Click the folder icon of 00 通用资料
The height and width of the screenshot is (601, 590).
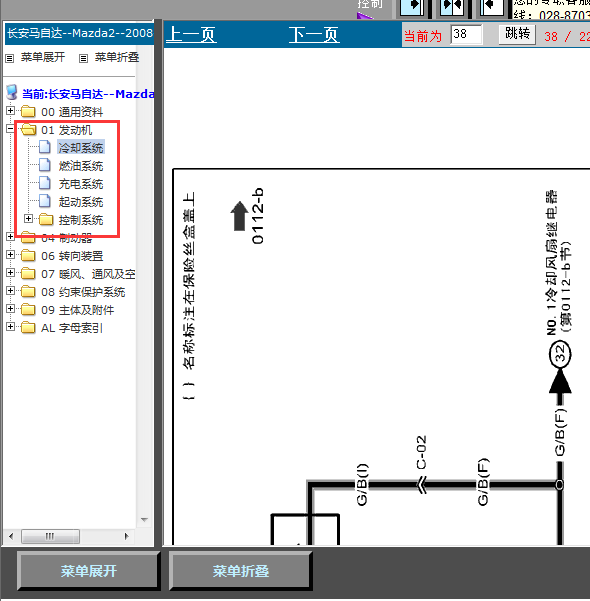tap(28, 111)
